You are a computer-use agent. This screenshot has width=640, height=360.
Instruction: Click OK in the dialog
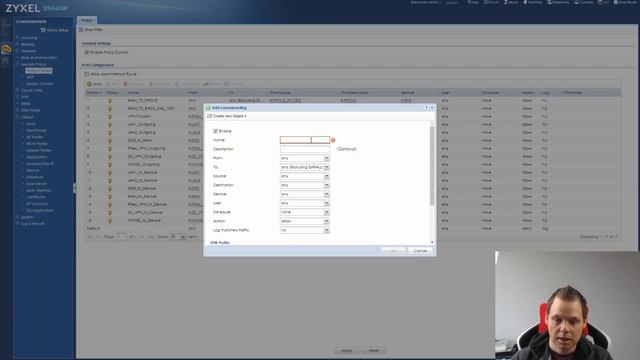click(x=393, y=251)
